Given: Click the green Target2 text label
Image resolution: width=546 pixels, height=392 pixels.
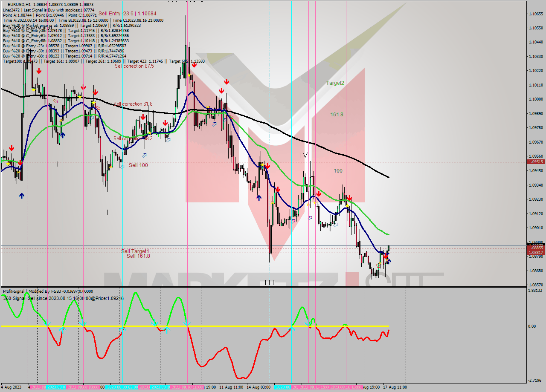Looking at the screenshot, I should (335, 83).
